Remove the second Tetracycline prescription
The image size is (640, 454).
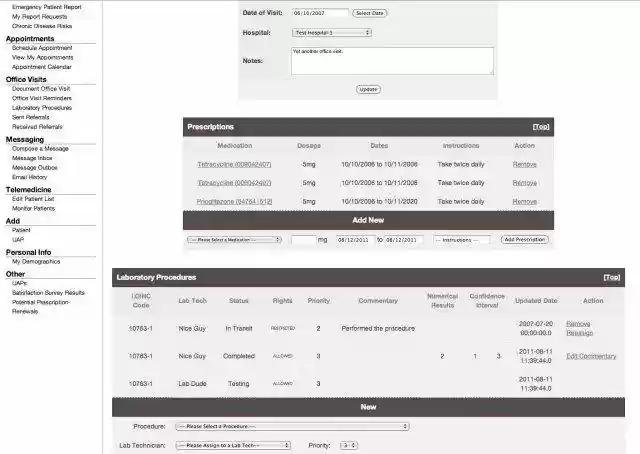tap(524, 183)
